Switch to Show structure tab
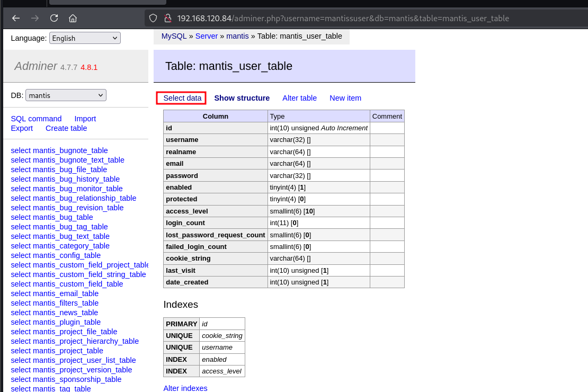This screenshot has height=392, width=588. 242,98
